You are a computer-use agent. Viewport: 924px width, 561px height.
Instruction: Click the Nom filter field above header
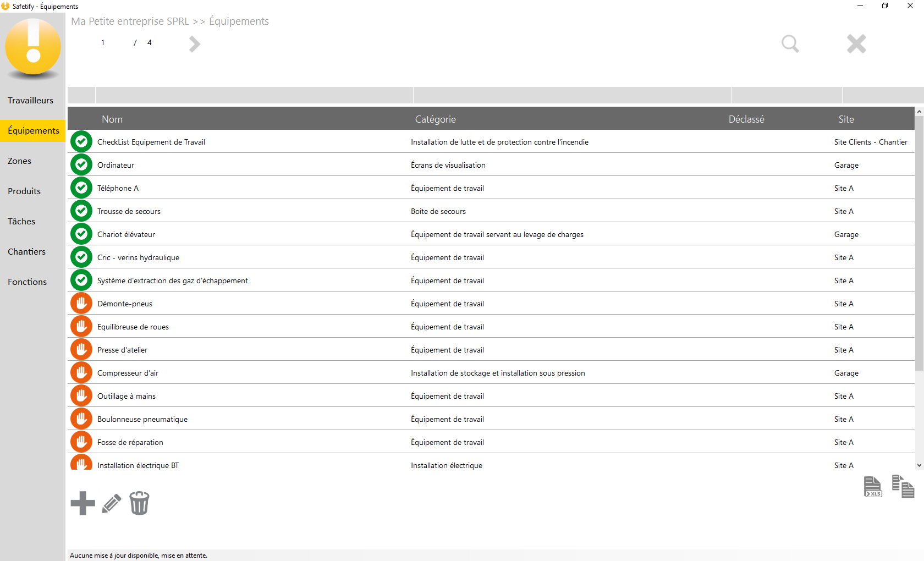[254, 95]
